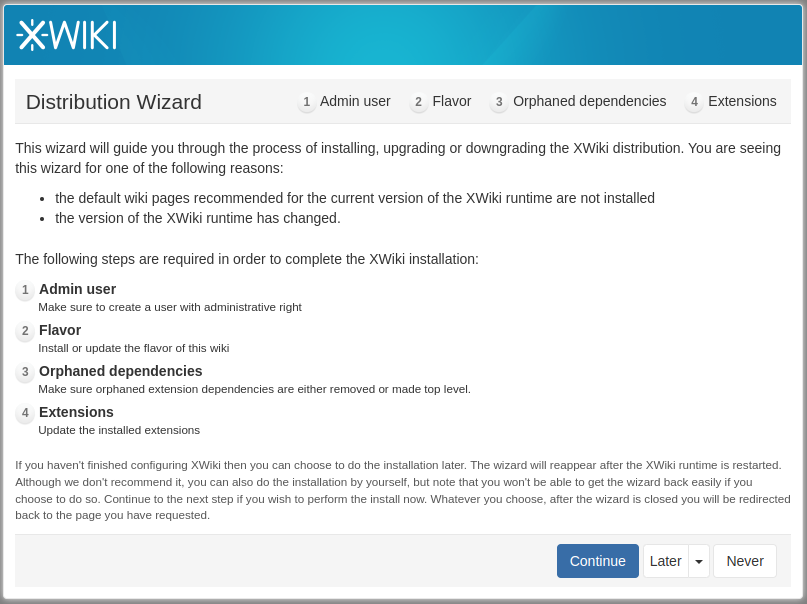This screenshot has height=604, width=807.
Task: Click step 1 number badge in header
Action: [x=306, y=102]
